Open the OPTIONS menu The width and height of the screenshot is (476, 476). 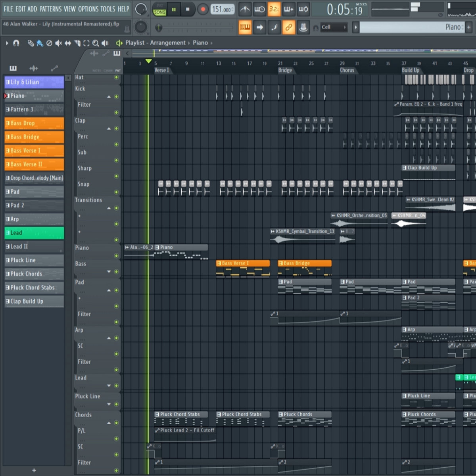pos(88,9)
